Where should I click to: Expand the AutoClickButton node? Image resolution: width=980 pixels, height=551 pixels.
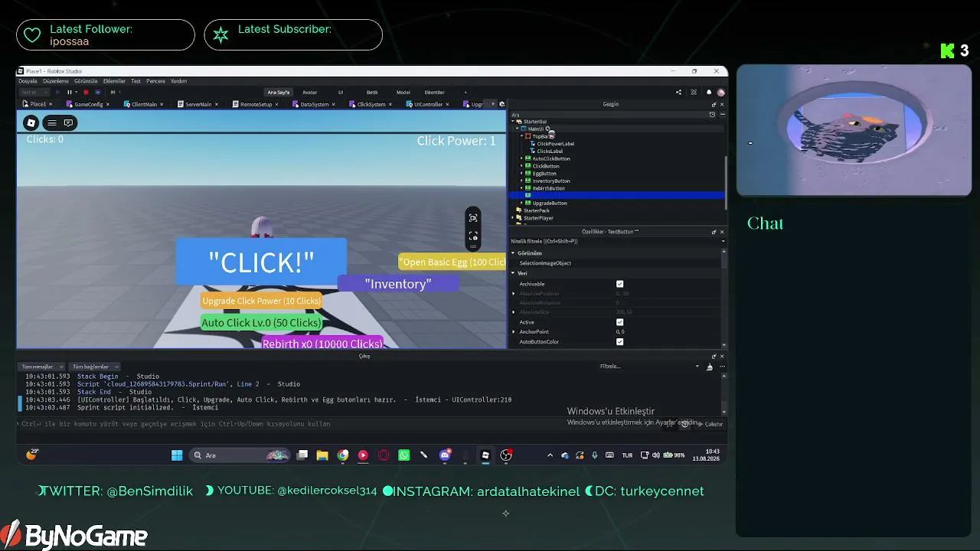(521, 158)
